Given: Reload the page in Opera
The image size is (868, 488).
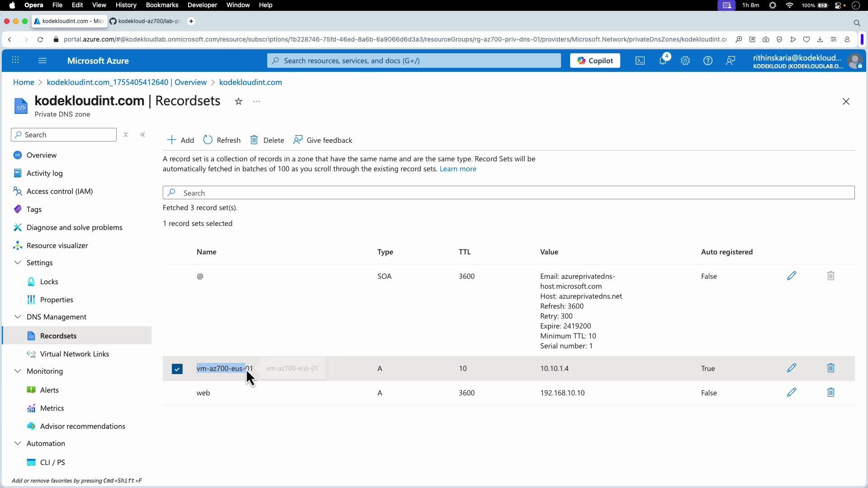Looking at the screenshot, I should point(40,40).
